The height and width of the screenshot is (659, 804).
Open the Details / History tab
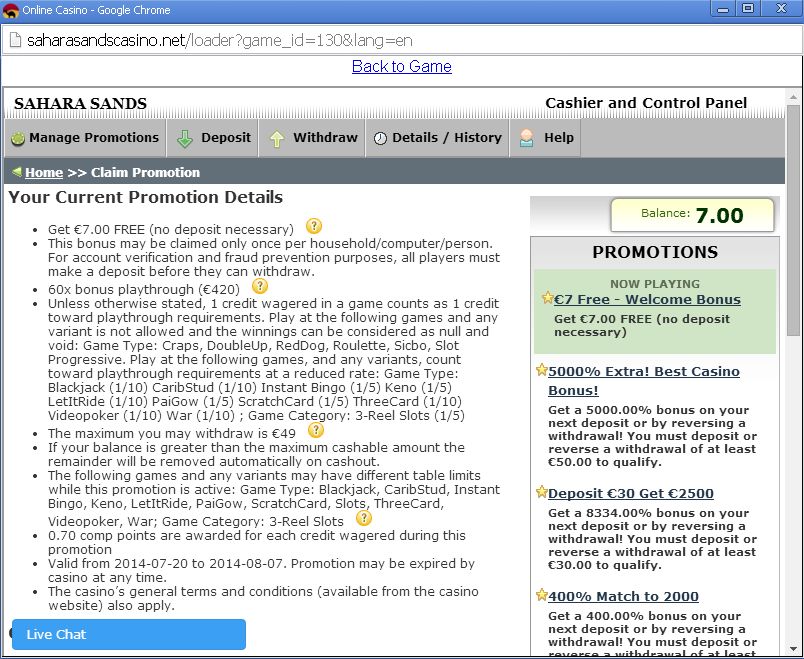pos(437,138)
